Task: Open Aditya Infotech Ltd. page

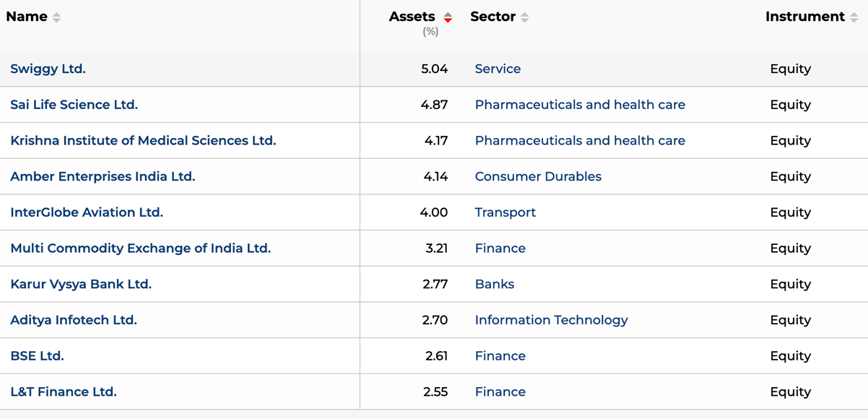Action: point(74,320)
